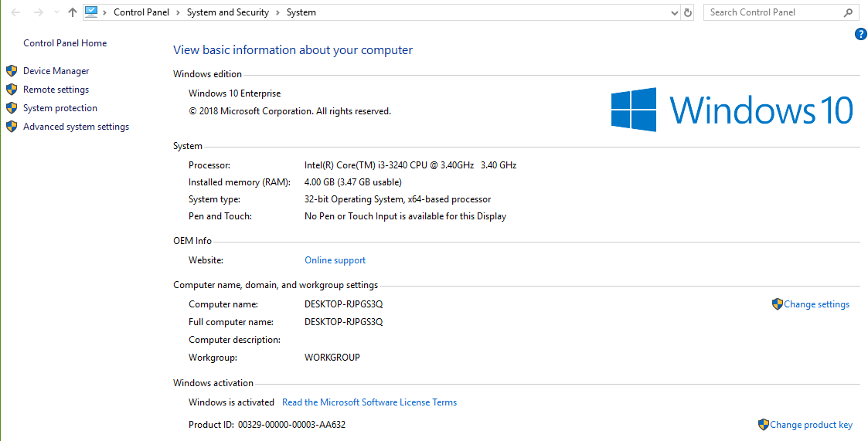The height and width of the screenshot is (441, 868).
Task: Refresh the System page
Action: pos(688,12)
